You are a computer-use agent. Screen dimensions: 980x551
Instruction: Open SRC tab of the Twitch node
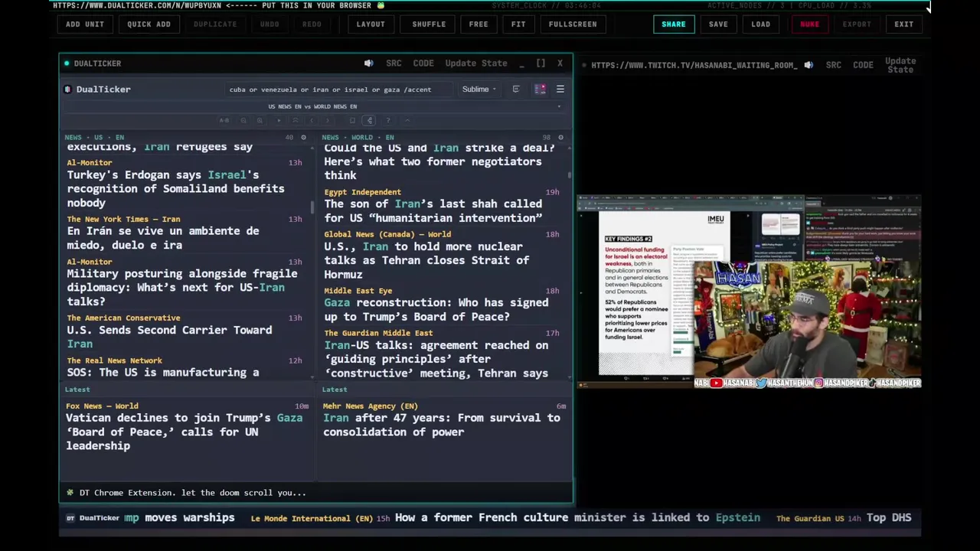(x=834, y=65)
